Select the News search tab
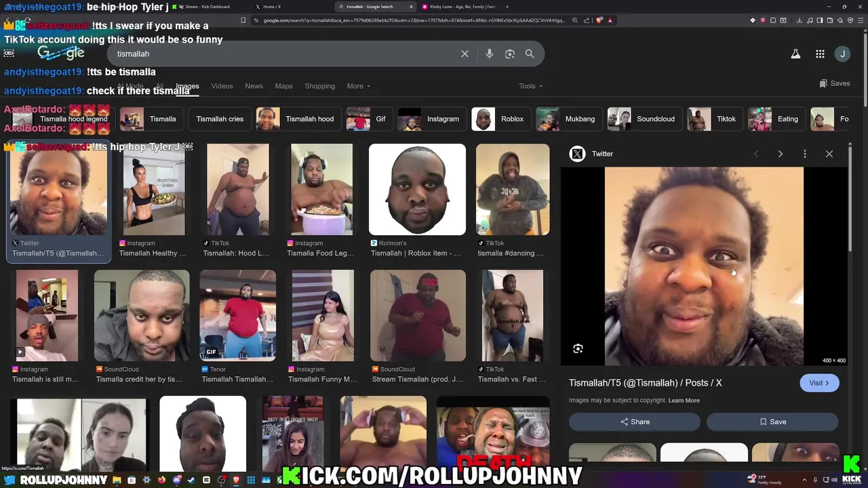 254,86
